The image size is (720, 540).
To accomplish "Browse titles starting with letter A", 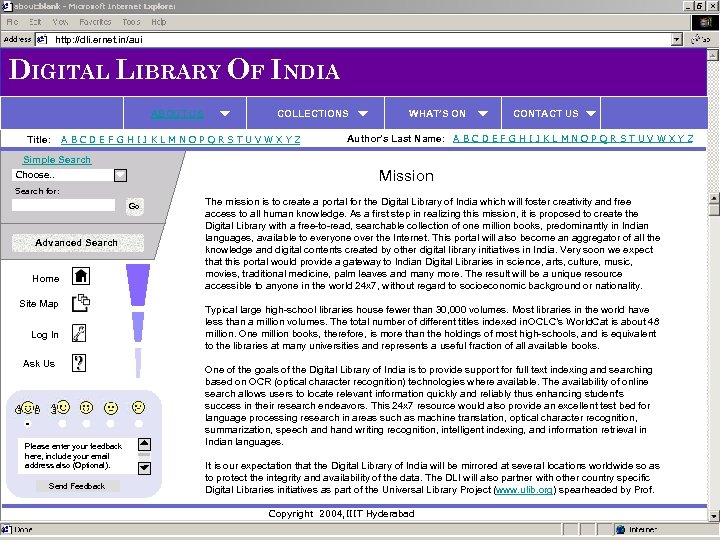I will point(64,140).
